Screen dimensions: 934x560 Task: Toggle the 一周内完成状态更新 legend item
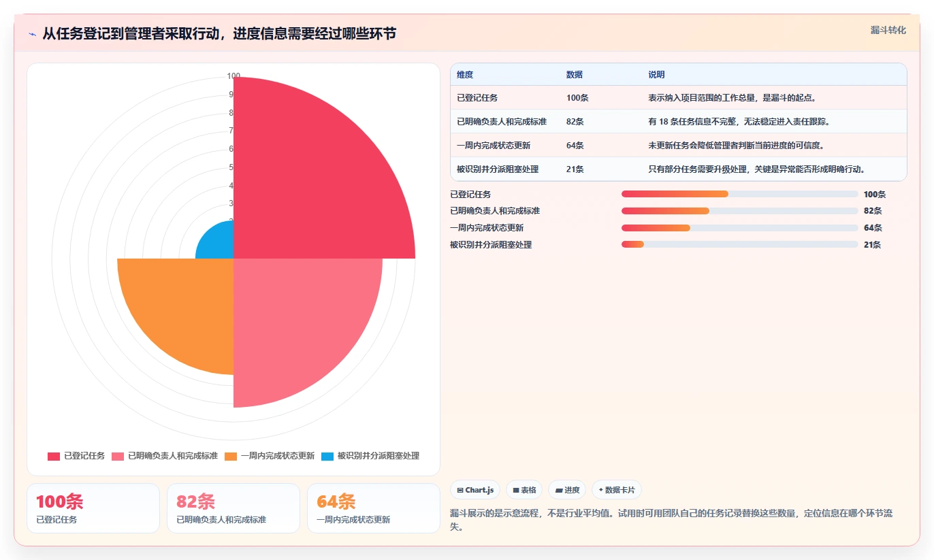(x=270, y=456)
